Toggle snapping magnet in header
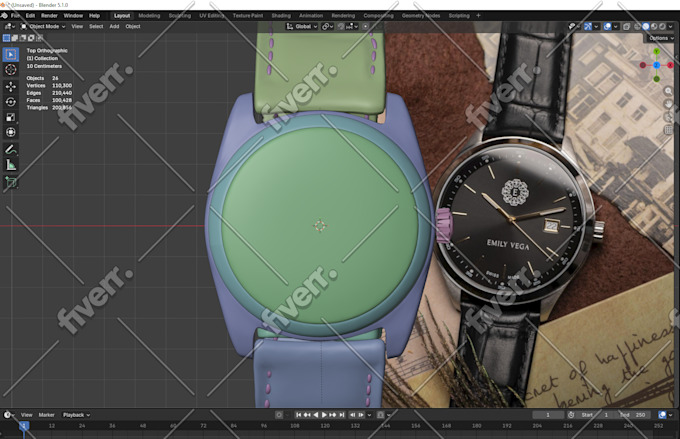Viewport: 680px width, 439px height. [x=341, y=26]
